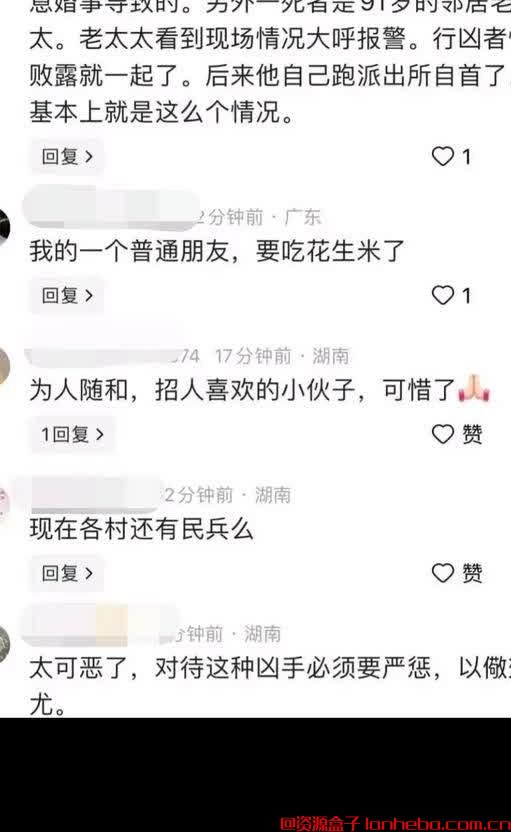Image resolution: width=511 pixels, height=832 pixels.
Task: Open username ending in 74 from 湖南
Action: 112,354
